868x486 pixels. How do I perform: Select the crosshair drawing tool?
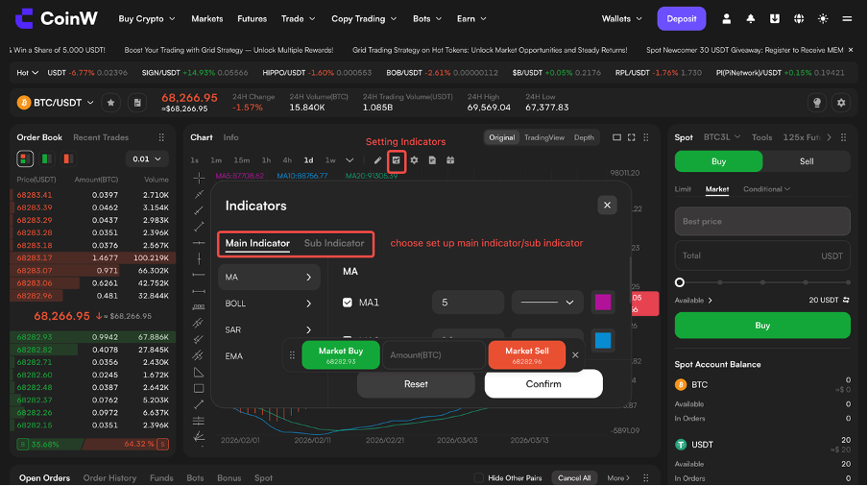(199, 178)
